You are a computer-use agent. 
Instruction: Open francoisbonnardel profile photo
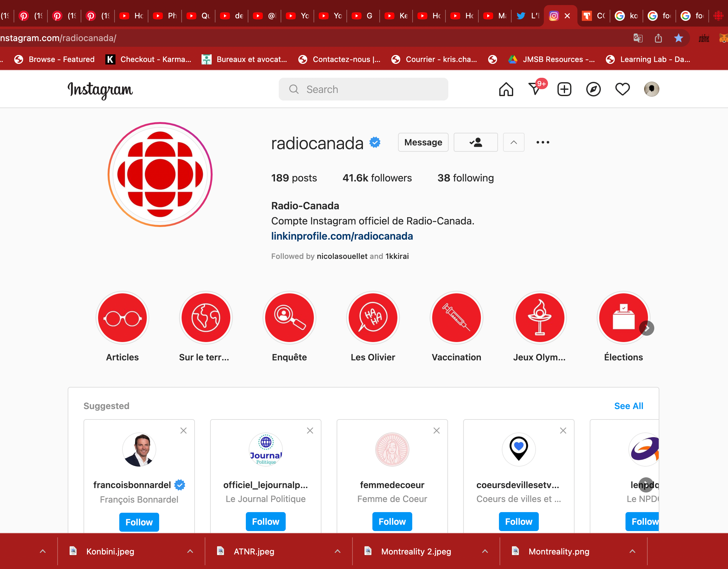pos(139,450)
